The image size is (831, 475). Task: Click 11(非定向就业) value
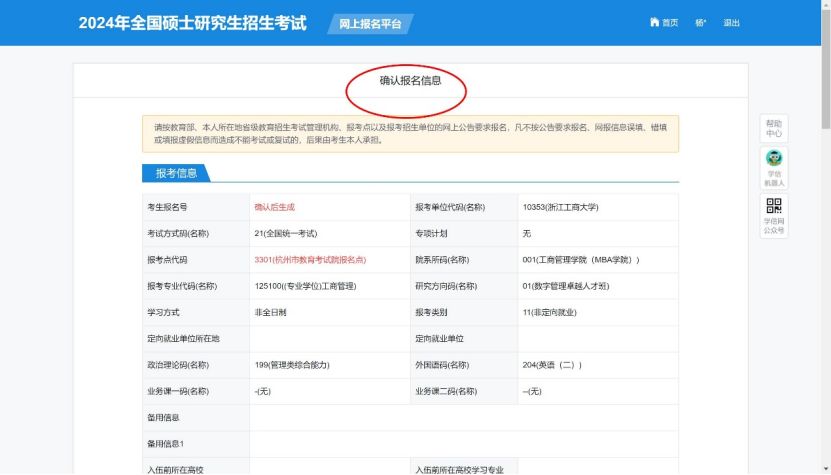pos(549,312)
